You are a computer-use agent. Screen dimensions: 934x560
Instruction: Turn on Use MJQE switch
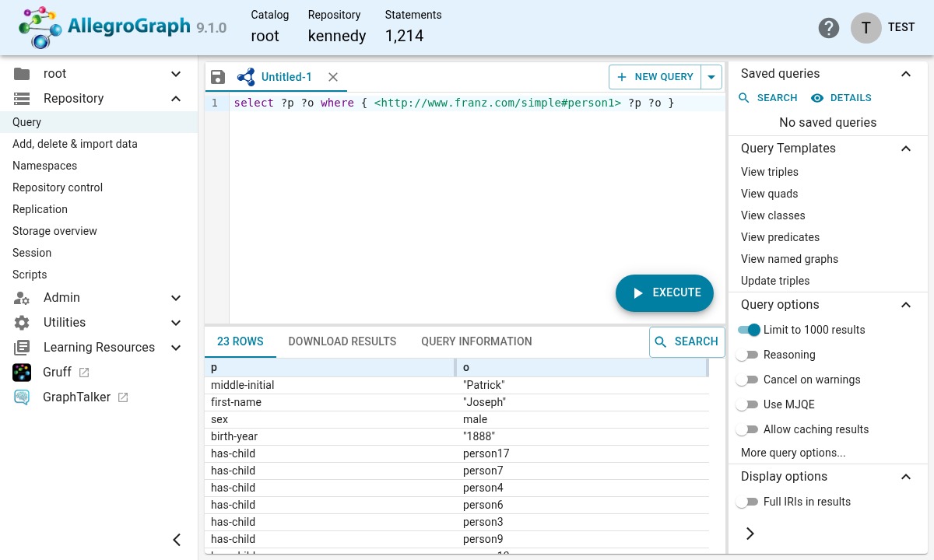[747, 404]
